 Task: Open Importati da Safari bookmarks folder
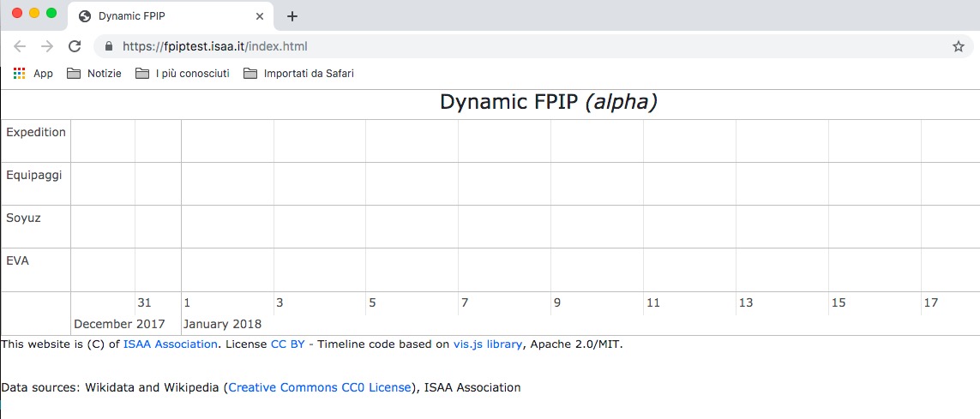(x=298, y=74)
